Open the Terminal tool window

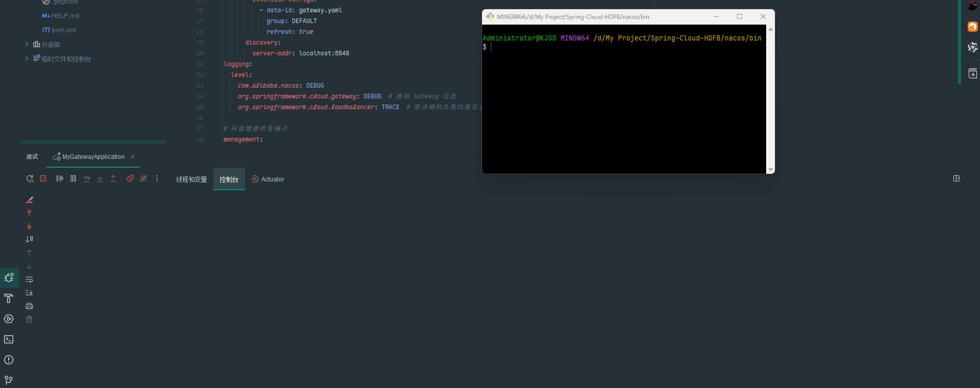[9, 339]
